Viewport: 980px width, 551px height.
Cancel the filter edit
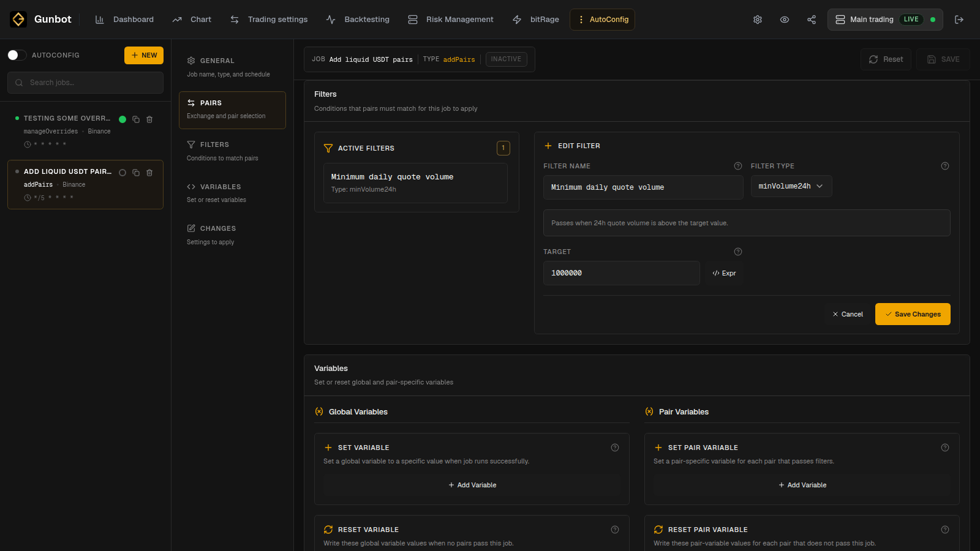848,314
